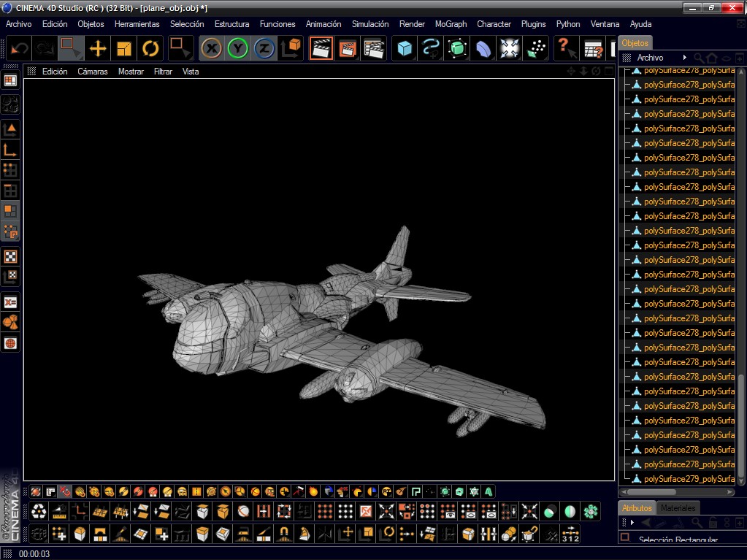Click the magnet snap tool icon
The height and width of the screenshot is (560, 747).
pyautogui.click(x=284, y=534)
